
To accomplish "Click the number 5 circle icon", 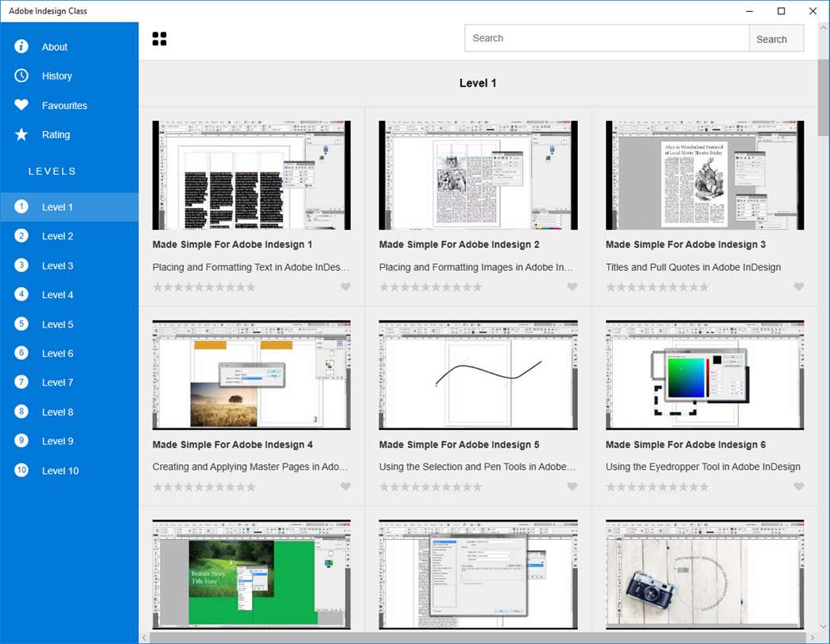I will click(x=21, y=324).
